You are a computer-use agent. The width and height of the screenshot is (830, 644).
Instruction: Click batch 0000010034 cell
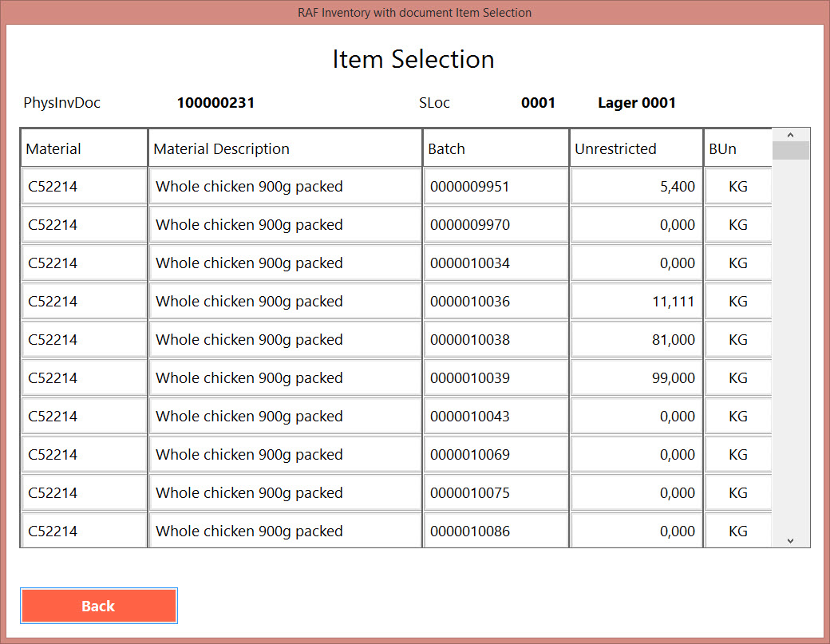point(495,263)
